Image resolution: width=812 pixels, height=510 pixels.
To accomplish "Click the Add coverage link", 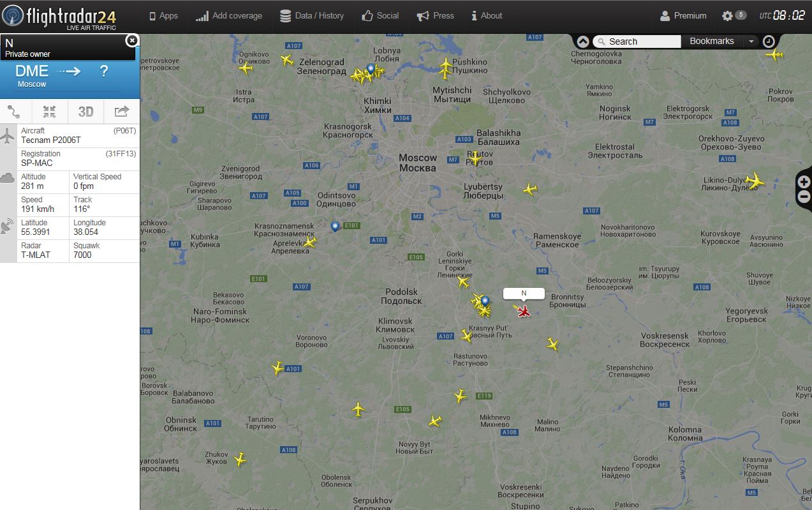I will (229, 15).
